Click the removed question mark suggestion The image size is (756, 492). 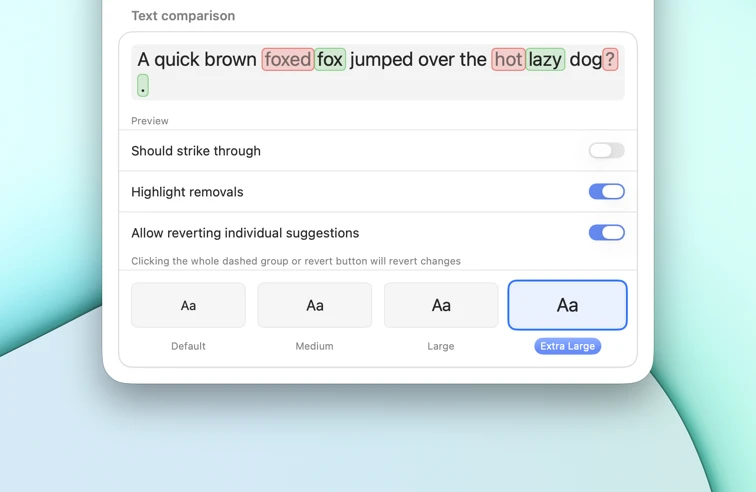coord(610,59)
